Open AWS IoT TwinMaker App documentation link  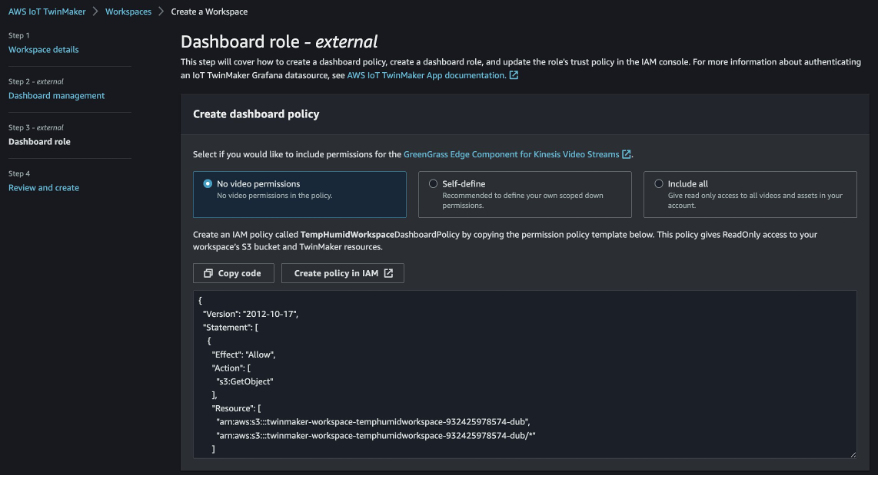(426, 75)
